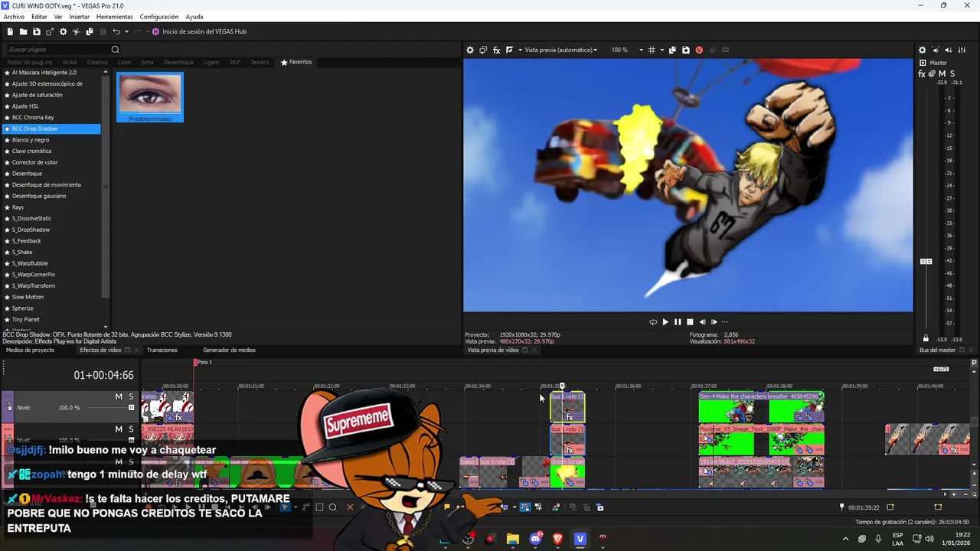Image resolution: width=980 pixels, height=551 pixels.
Task: Solo the Master bus with S
Action: pos(952,73)
